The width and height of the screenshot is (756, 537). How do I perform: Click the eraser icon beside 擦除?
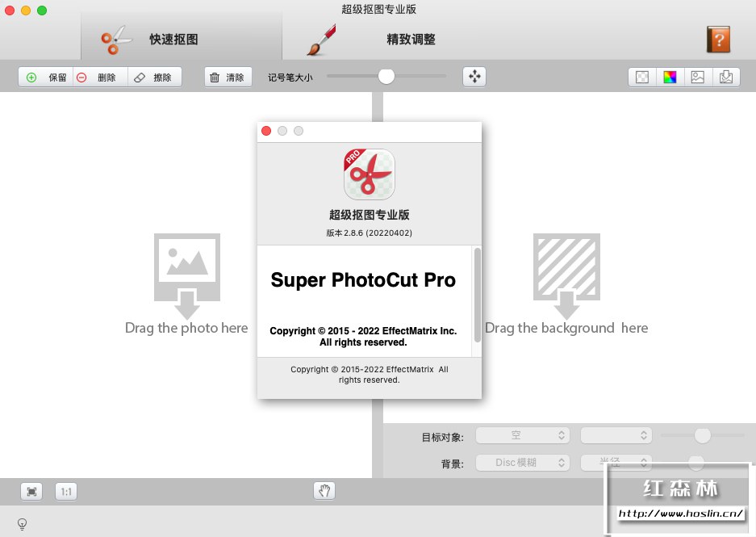(x=140, y=78)
